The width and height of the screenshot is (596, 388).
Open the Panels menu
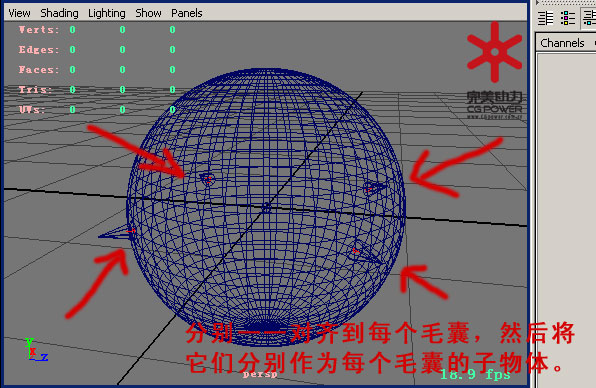(x=187, y=13)
